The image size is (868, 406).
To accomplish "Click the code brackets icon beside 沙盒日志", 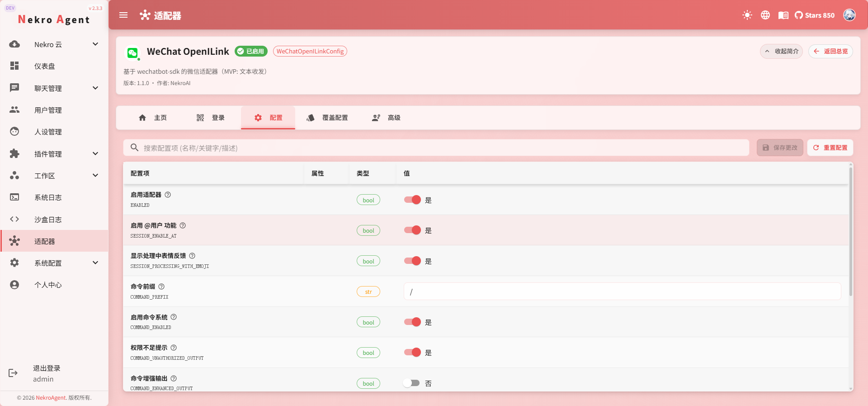I will (14, 219).
